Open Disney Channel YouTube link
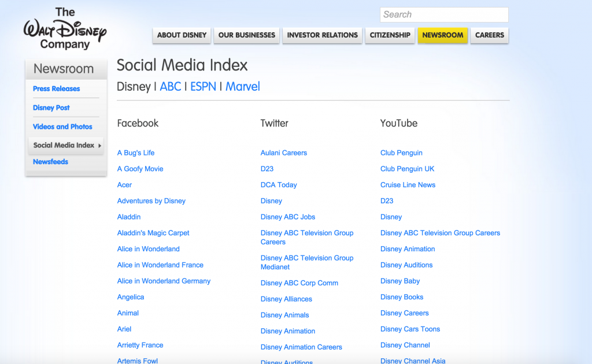 click(405, 345)
